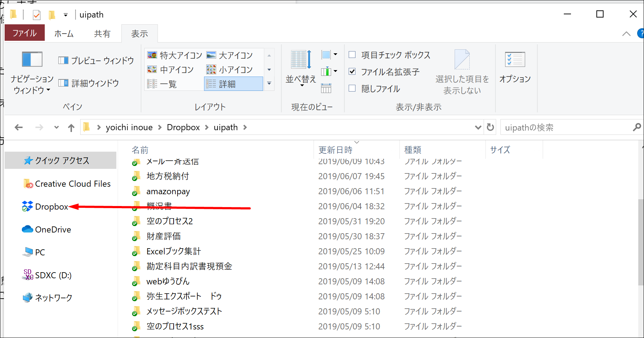Uncheck file name extensions
644x338 pixels.
point(352,72)
